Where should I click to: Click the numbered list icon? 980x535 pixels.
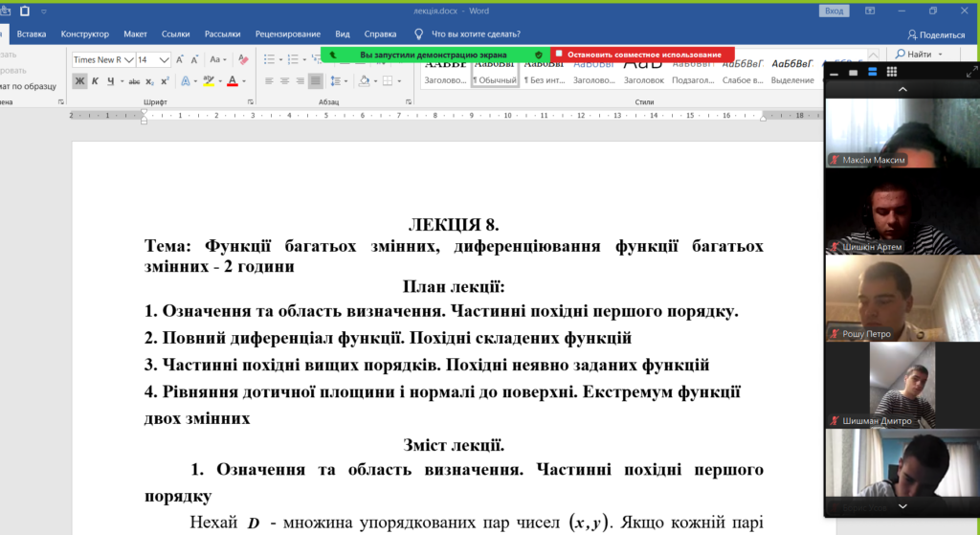point(293,60)
